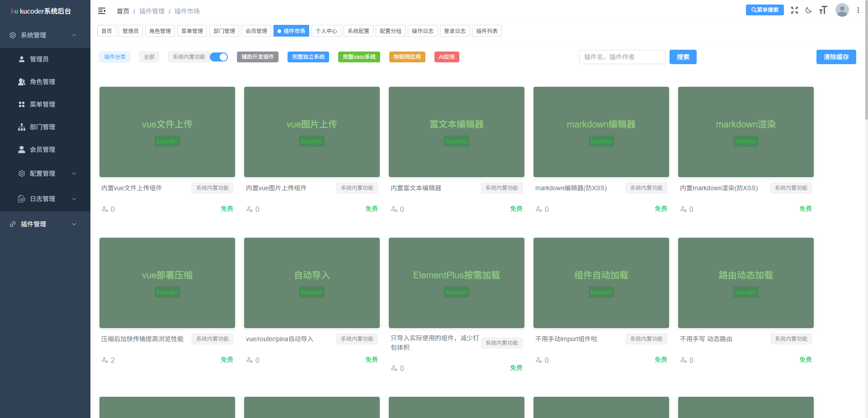Toggle the 系统内置功能 switch off
Image resolution: width=868 pixels, height=418 pixels.
pos(219,57)
